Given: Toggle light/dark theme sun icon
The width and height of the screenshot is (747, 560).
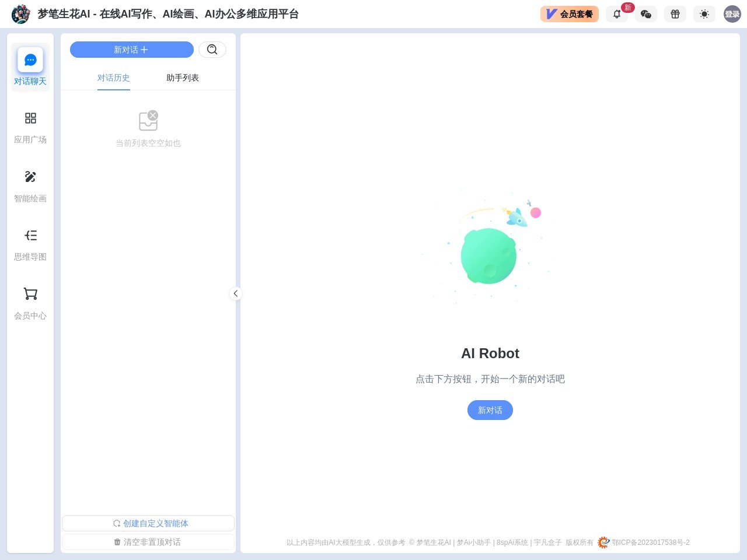Looking at the screenshot, I should (704, 14).
